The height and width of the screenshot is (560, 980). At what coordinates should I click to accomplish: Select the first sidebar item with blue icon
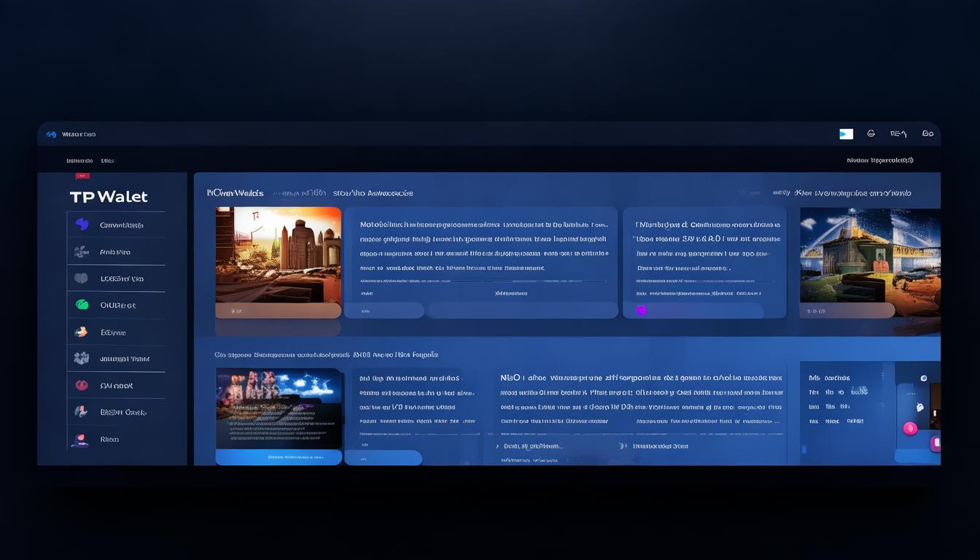pos(116,225)
